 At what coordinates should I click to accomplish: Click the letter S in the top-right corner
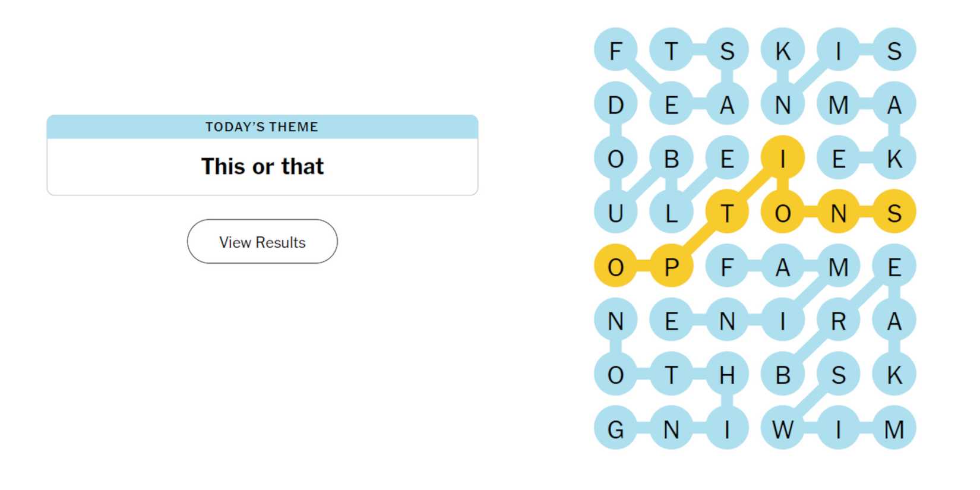tap(895, 50)
